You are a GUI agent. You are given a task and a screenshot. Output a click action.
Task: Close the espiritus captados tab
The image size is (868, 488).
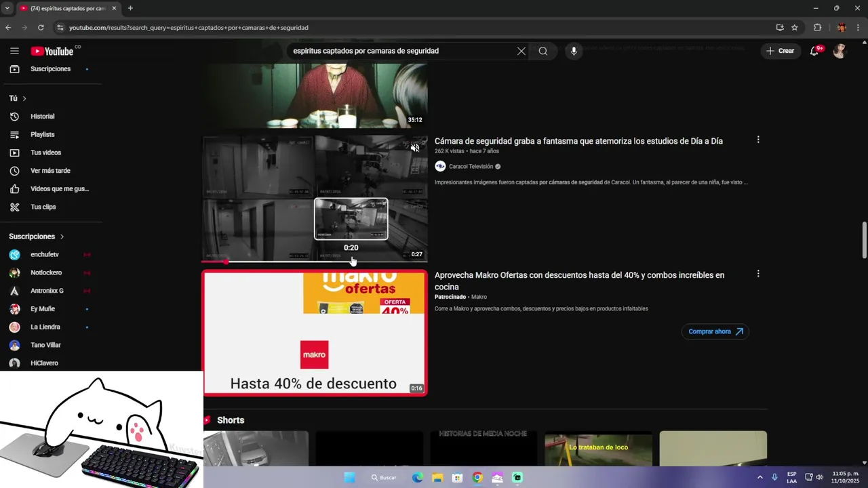click(x=114, y=8)
